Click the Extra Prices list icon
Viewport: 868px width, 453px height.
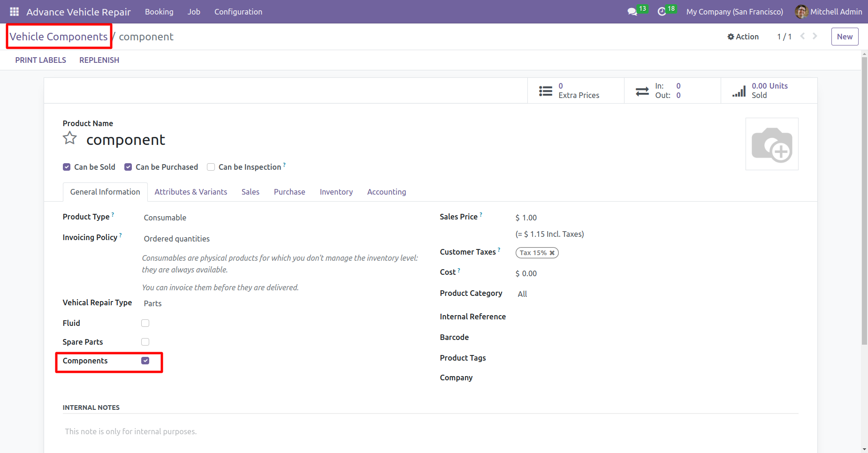(546, 91)
